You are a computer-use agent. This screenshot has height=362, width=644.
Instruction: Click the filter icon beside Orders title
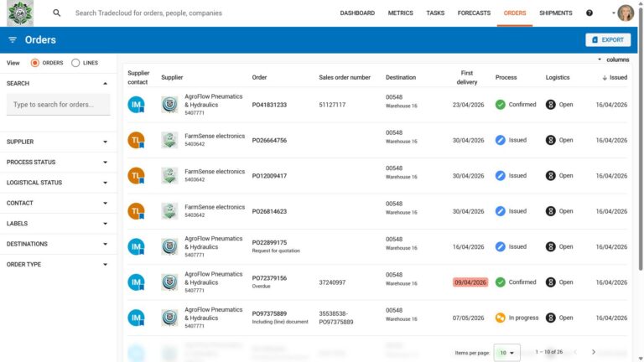point(13,40)
